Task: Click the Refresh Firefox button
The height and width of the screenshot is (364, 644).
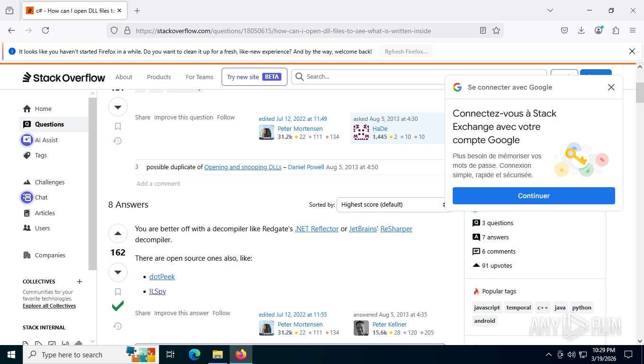Action: pyautogui.click(x=406, y=51)
